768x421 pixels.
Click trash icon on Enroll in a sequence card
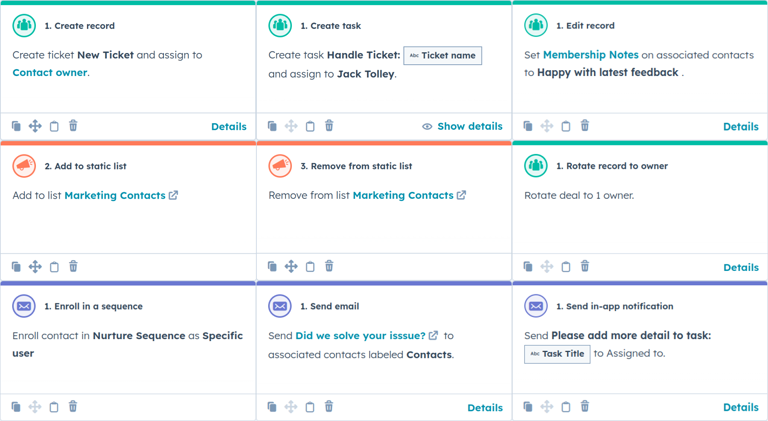(73, 407)
